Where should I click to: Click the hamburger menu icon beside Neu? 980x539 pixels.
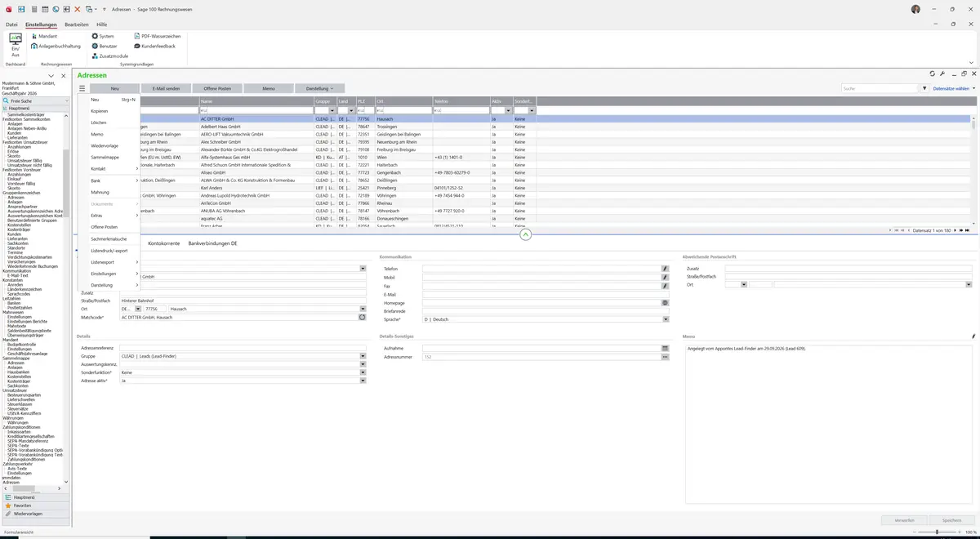pyautogui.click(x=82, y=88)
